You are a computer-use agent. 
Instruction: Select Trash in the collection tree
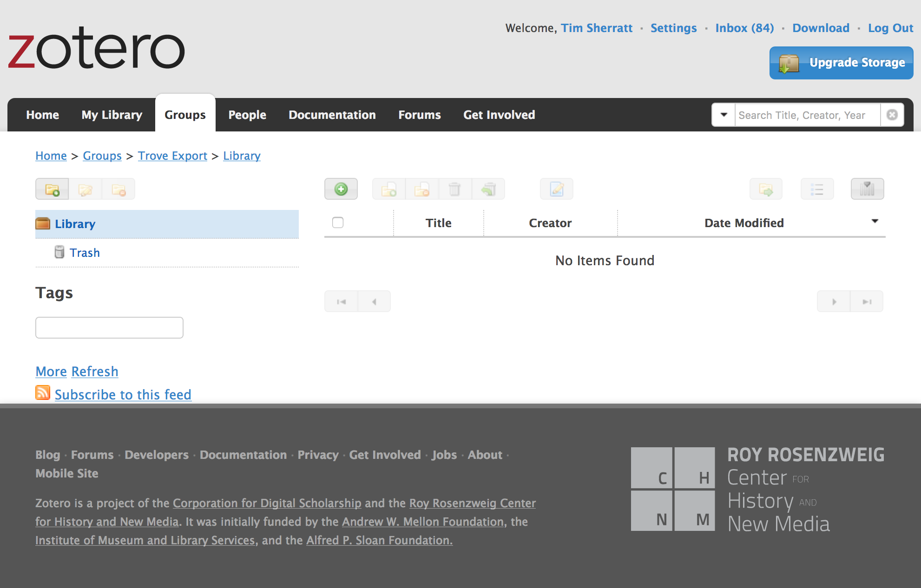(x=85, y=253)
